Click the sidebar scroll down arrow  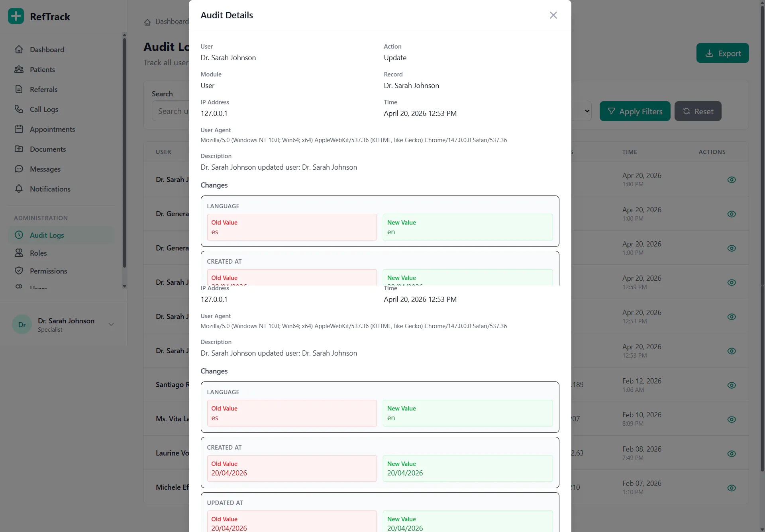click(124, 286)
